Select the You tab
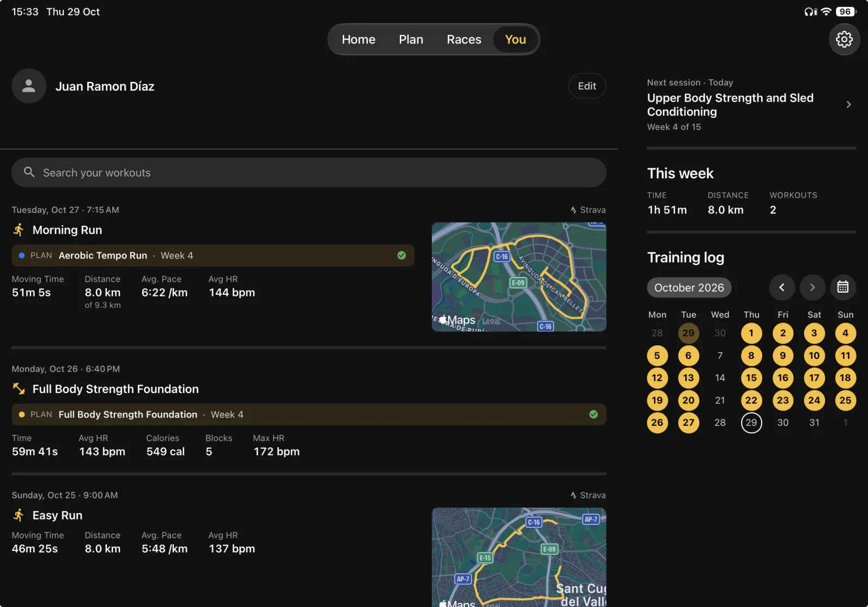868x607 pixels. coord(515,39)
